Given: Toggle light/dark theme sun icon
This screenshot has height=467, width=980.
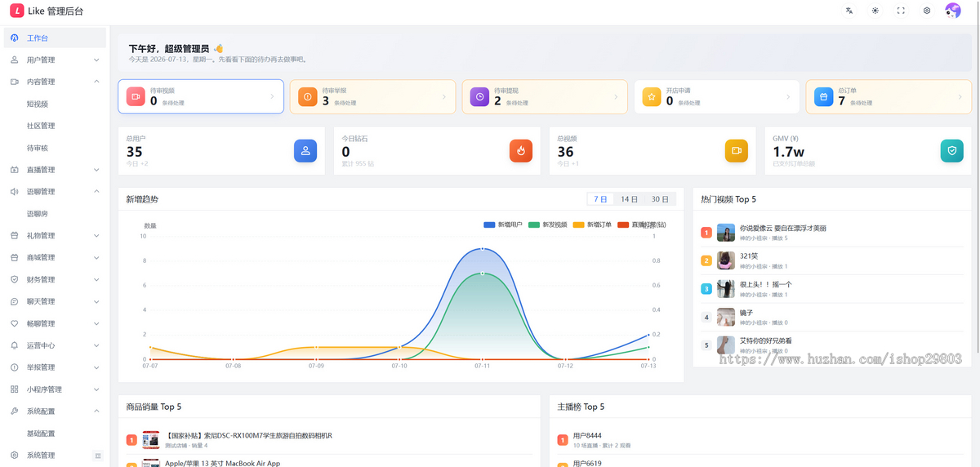Looking at the screenshot, I should (875, 11).
